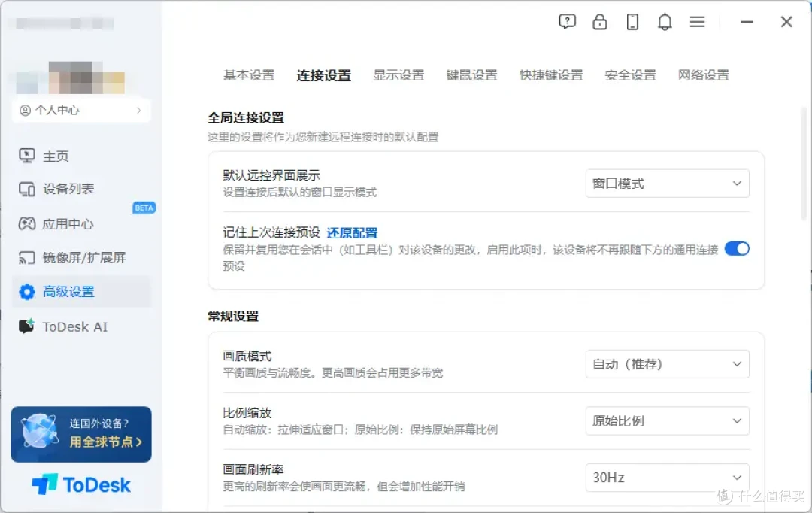Click the 默认远控界面展示 label
The width and height of the screenshot is (812, 513).
coord(271,175)
